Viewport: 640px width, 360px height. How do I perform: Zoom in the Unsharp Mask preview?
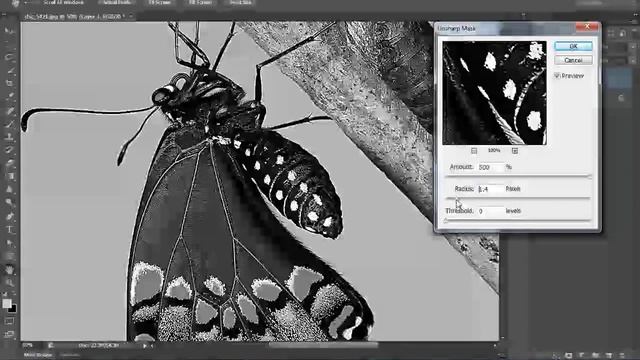[515, 151]
